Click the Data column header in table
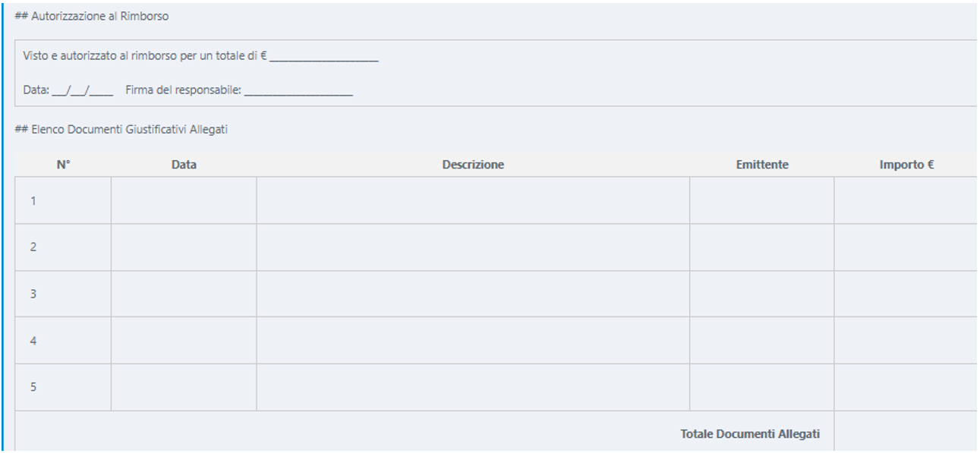Image resolution: width=980 pixels, height=453 pixels. [x=184, y=165]
